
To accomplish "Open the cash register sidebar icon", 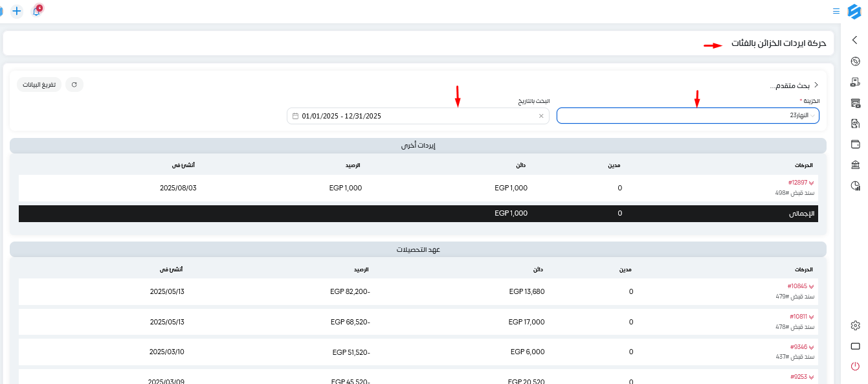I will 855,103.
